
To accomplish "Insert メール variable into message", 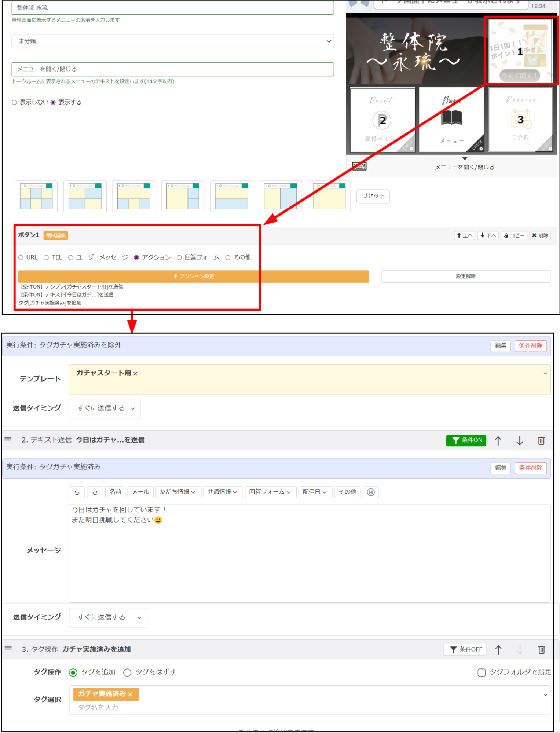I will tap(140, 492).
